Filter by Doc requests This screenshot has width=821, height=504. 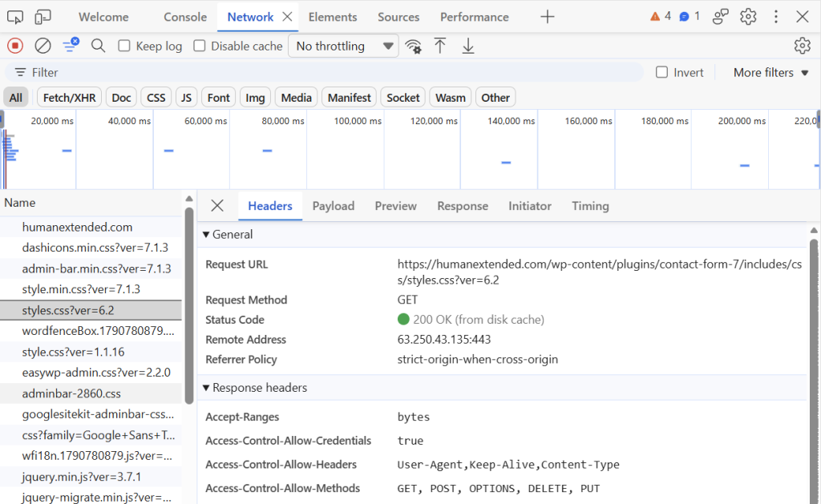[121, 98]
